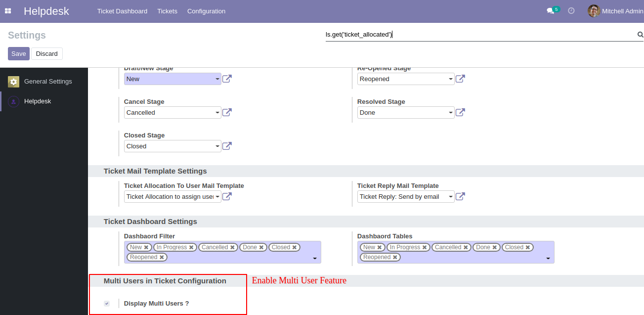This screenshot has width=644, height=315.
Task: Remove Done tag from Dashboard Tables
Action: coord(495,247)
